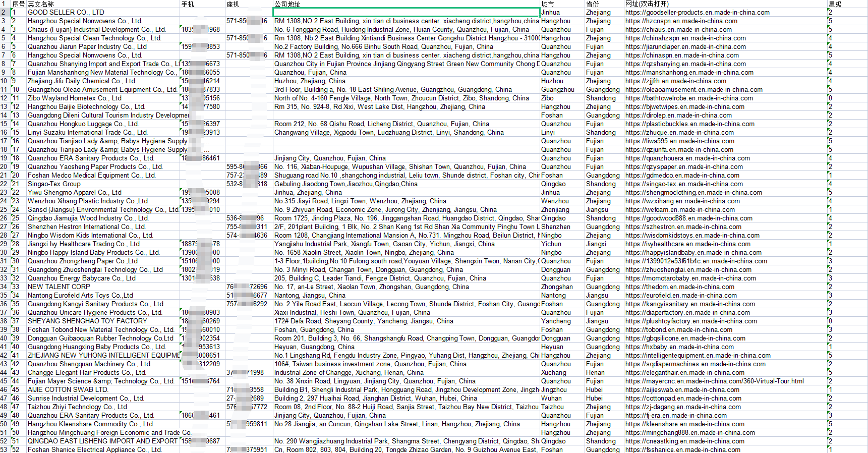
Task: Click the 手机 header cell
Action: [202, 4]
